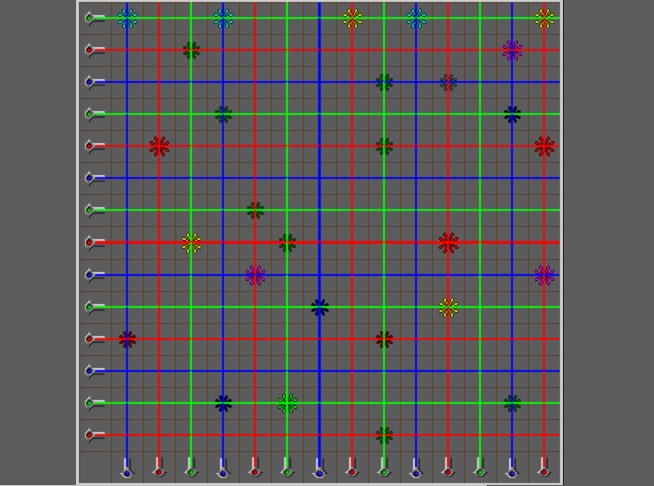Screen dimensions: 654x486
Task: Click the left handle of the lowest blue horizontal line
Action: coord(93,371)
